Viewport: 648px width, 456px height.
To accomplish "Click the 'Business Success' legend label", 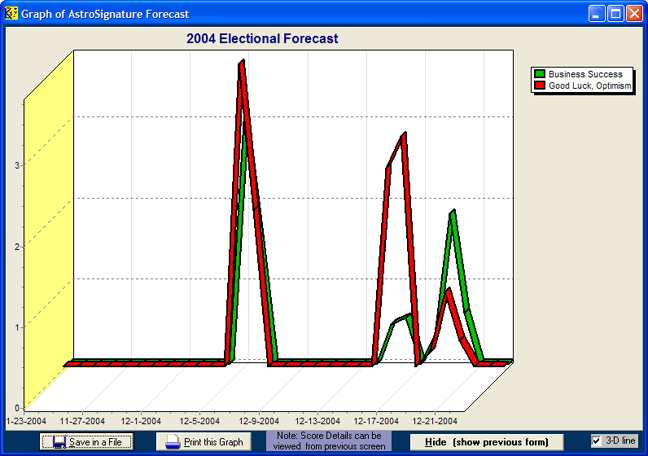I will click(x=585, y=75).
